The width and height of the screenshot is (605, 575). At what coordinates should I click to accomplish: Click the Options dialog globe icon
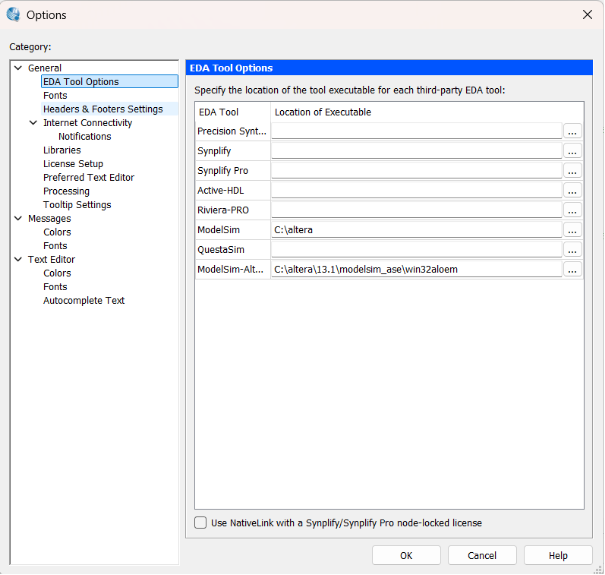coord(13,14)
